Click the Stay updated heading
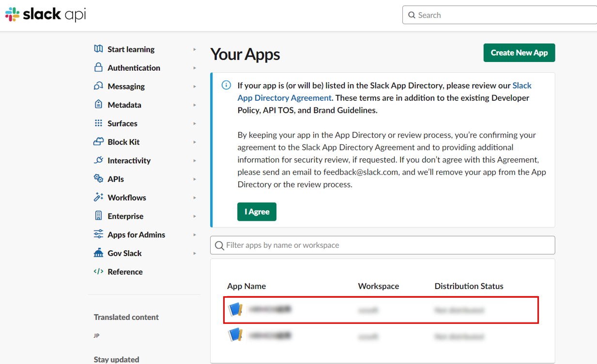 pos(117,359)
